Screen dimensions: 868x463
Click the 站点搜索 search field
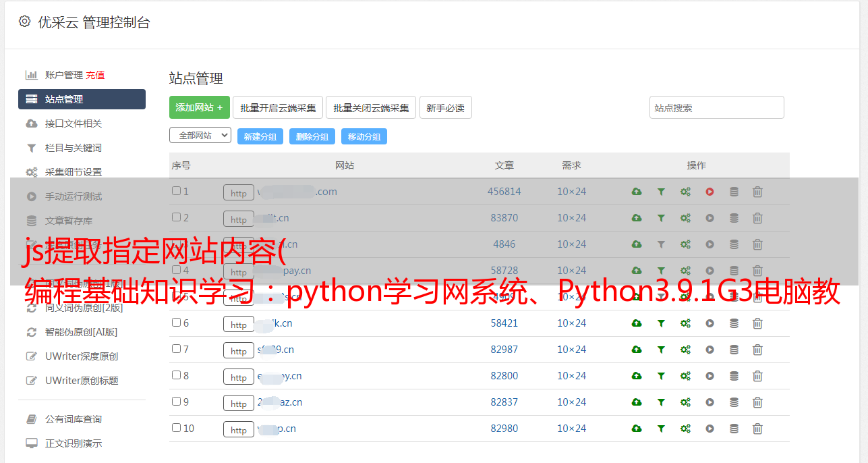[717, 107]
